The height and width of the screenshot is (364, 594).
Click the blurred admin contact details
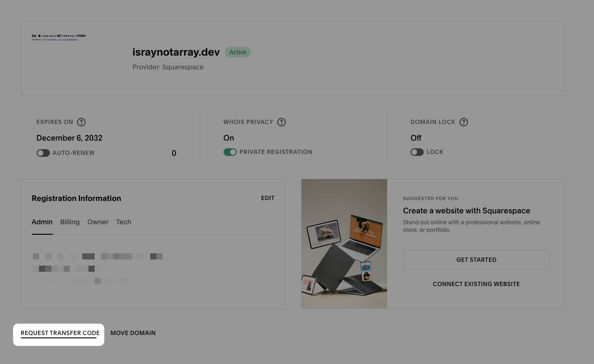point(97,268)
